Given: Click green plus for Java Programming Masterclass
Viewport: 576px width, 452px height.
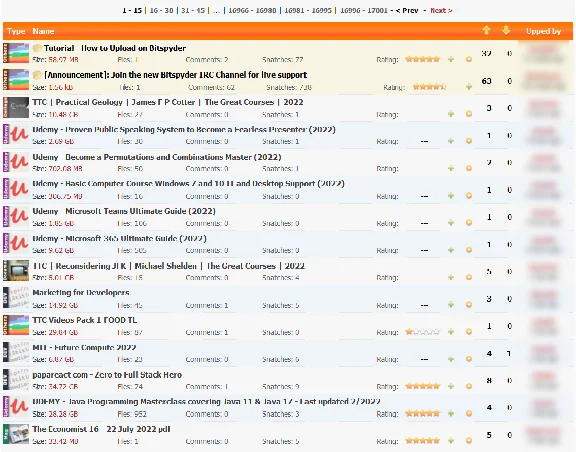Looking at the screenshot, I should [451, 413].
